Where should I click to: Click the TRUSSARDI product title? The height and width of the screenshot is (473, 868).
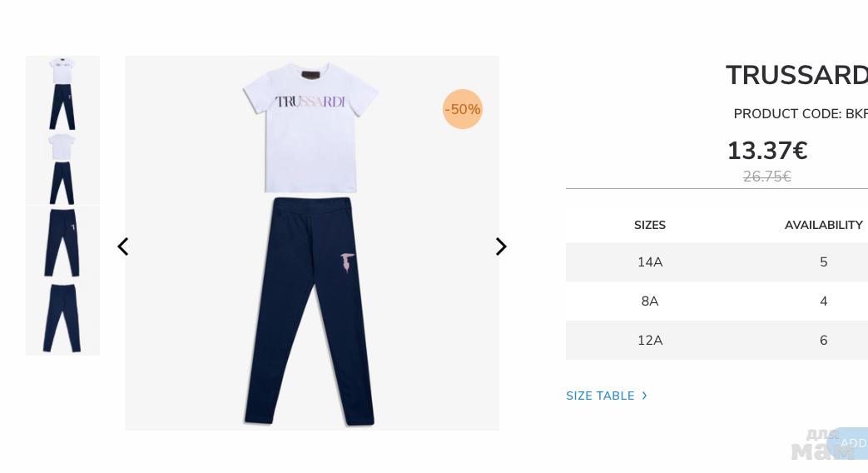(796, 75)
